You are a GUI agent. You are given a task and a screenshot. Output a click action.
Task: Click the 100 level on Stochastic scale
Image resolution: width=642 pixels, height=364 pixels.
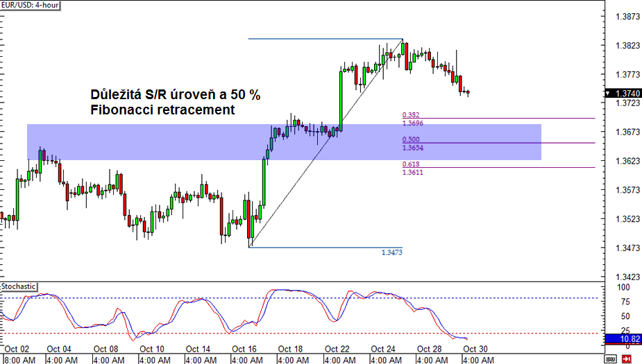[623, 287]
